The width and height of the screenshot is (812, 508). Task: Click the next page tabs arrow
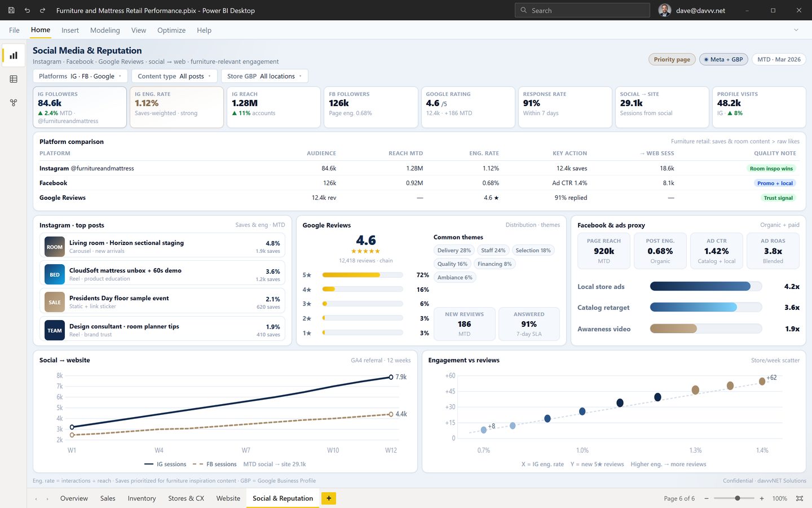[x=47, y=499]
